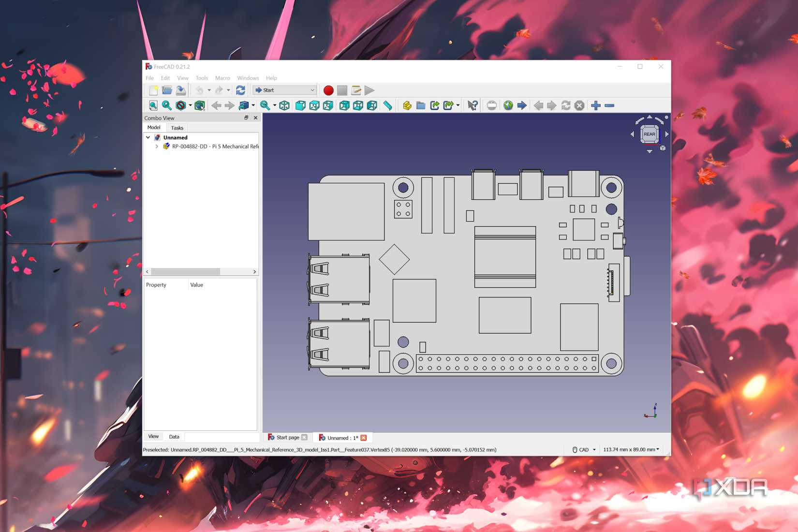Click the Redo arrow icon

click(219, 90)
